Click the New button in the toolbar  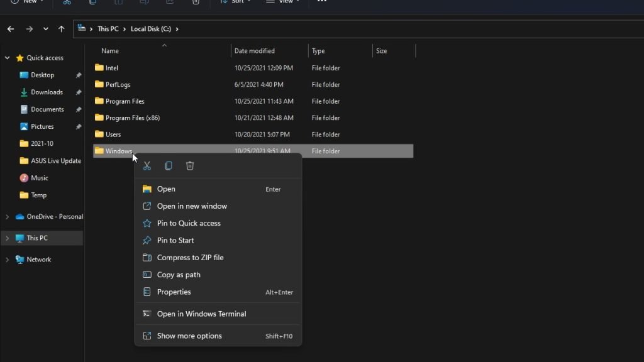(x=27, y=2)
